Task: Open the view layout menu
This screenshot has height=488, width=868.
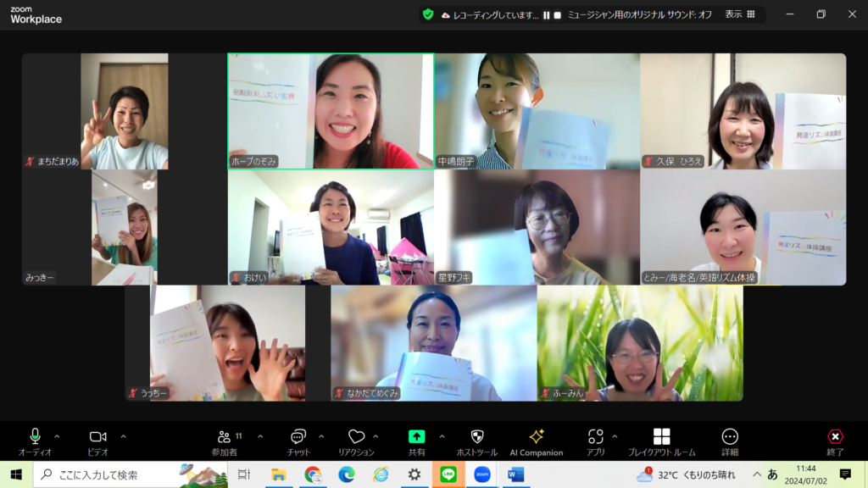Action: tap(739, 14)
